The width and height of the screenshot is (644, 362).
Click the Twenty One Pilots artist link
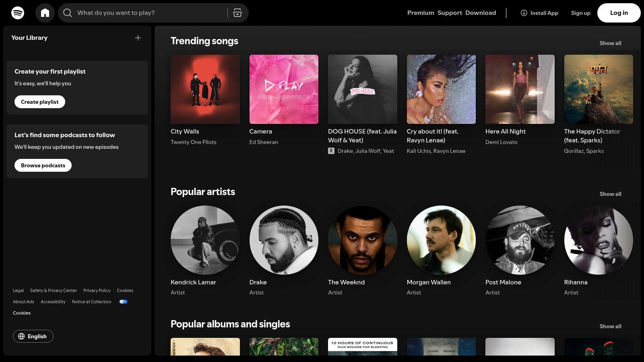(x=194, y=142)
